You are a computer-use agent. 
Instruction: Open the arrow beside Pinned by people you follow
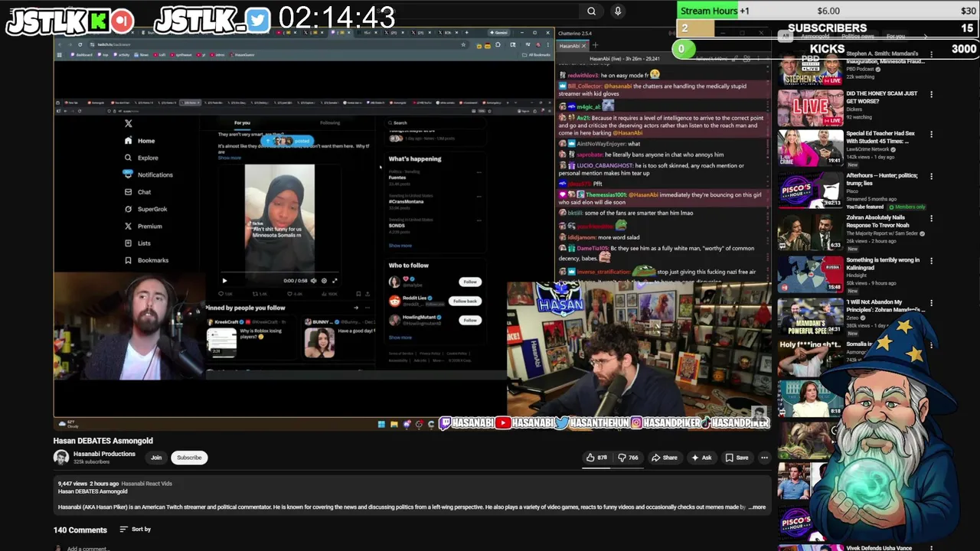[356, 308]
